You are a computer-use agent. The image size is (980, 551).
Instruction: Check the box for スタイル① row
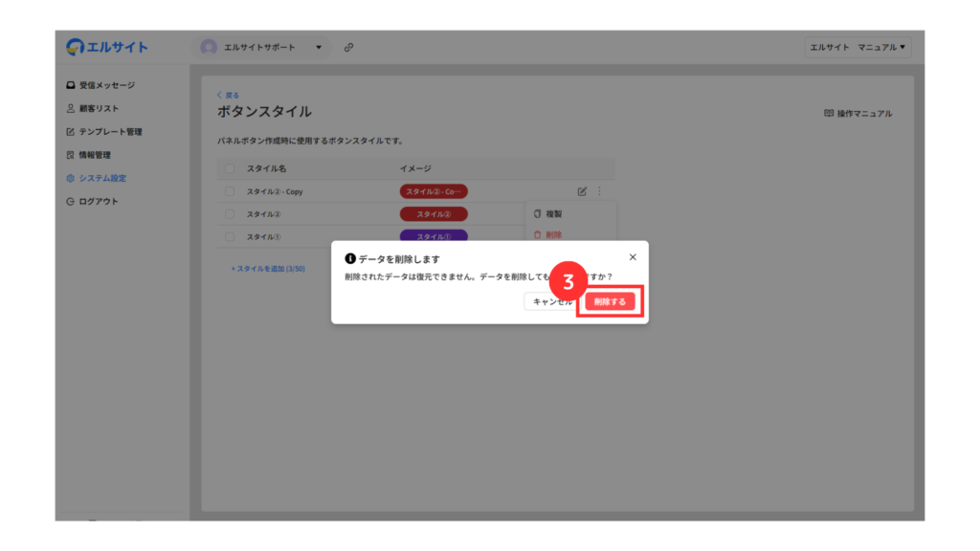(x=230, y=236)
